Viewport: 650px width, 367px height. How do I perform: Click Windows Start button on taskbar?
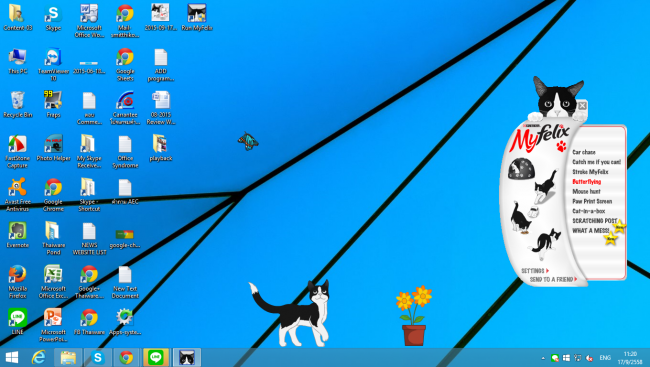click(x=11, y=357)
